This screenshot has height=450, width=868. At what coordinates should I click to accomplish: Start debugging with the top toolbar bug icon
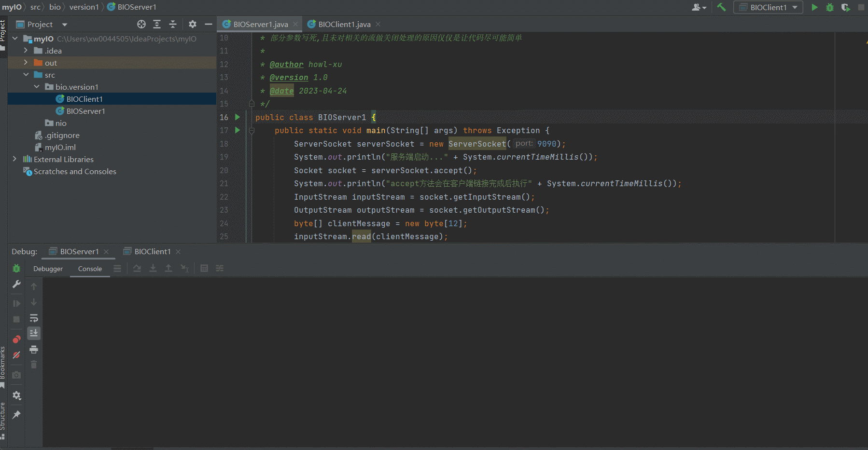[x=830, y=7]
